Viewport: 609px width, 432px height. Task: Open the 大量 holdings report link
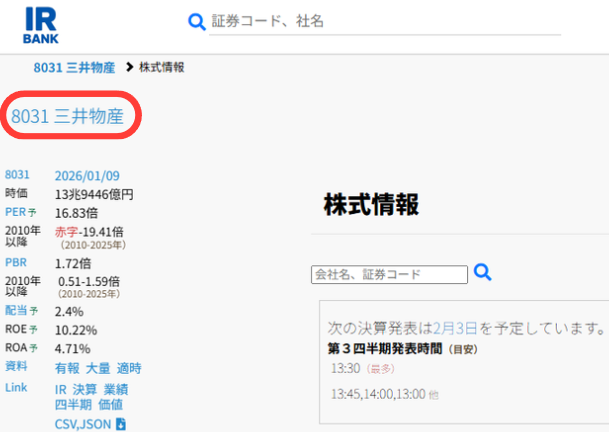(98, 368)
